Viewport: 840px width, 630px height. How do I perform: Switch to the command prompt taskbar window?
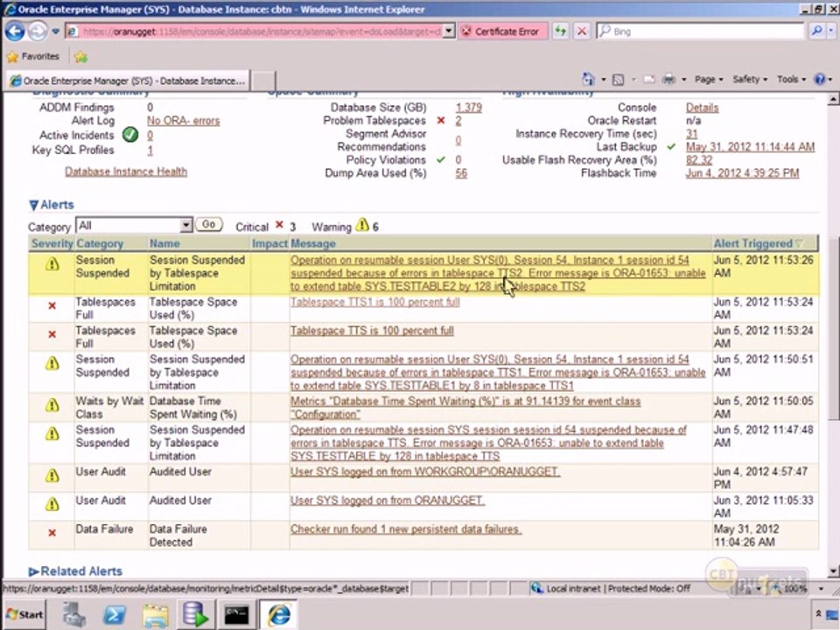[236, 615]
